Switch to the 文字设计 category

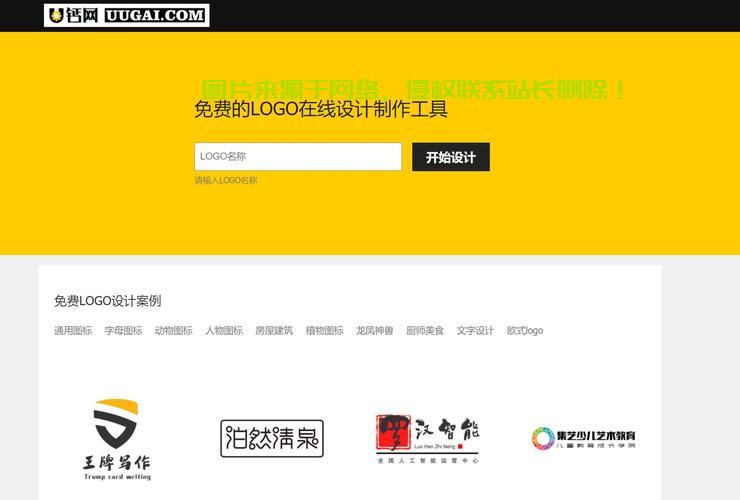click(x=475, y=331)
